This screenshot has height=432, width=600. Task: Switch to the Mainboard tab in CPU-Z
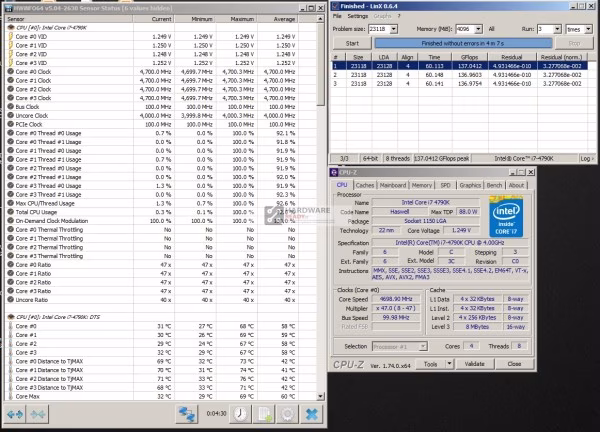393,185
